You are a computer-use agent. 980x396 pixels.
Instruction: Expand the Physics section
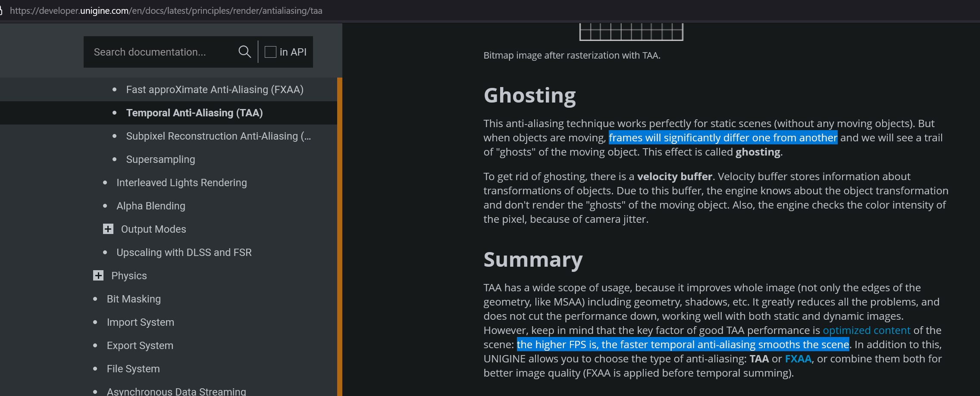click(98, 275)
